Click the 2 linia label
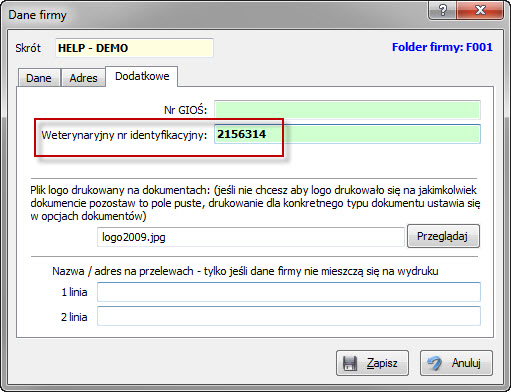The image size is (511, 392). pyautogui.click(x=74, y=317)
